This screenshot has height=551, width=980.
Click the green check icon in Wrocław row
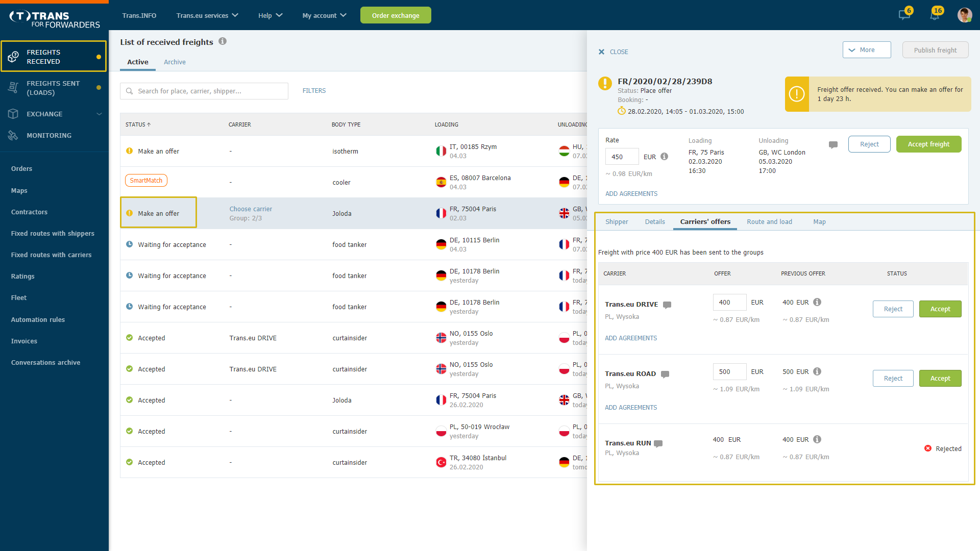click(129, 431)
